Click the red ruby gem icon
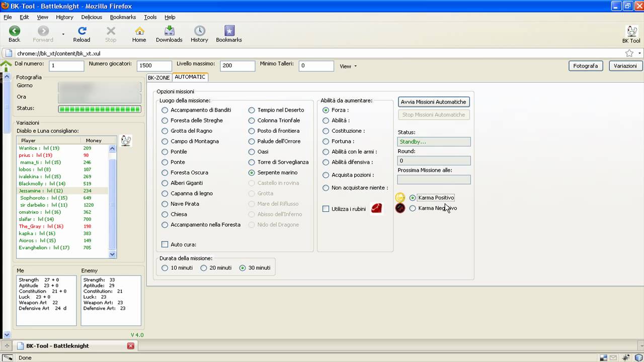 [376, 208]
